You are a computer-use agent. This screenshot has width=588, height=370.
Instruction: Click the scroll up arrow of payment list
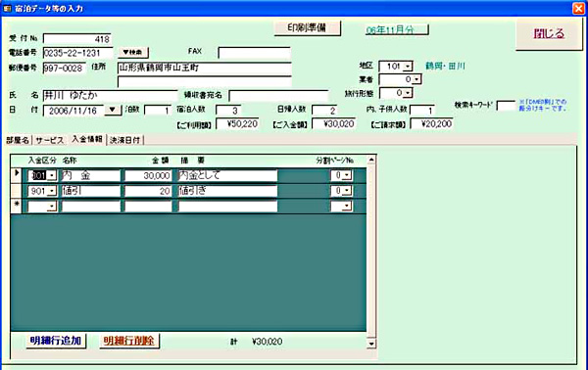tap(371, 160)
